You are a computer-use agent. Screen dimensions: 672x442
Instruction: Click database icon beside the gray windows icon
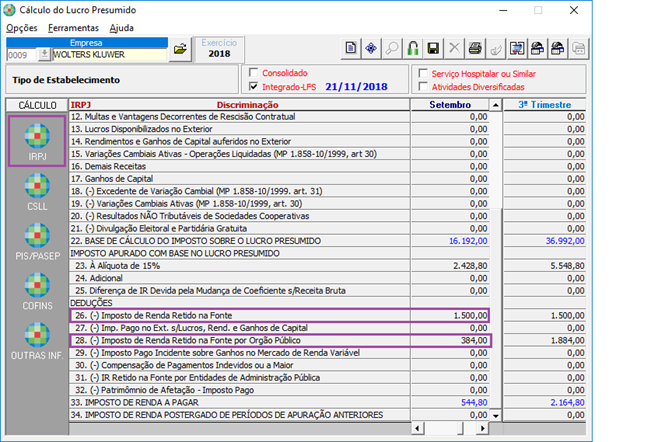tap(558, 48)
